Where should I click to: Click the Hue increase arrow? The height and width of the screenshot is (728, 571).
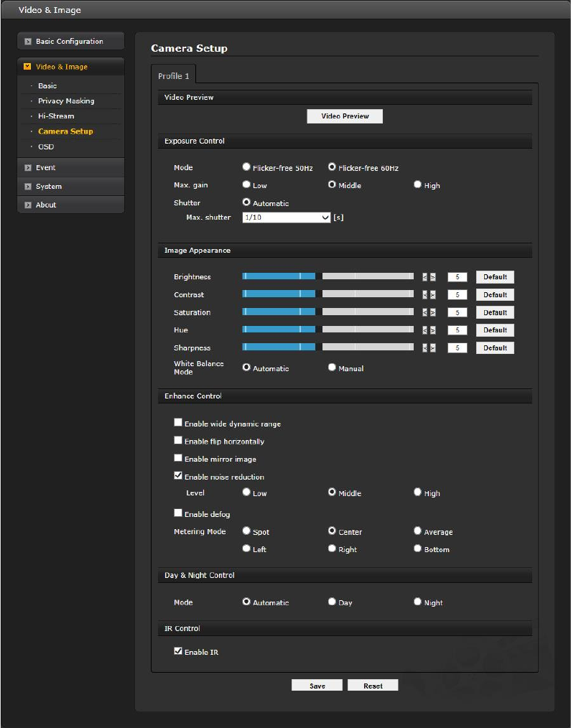(432, 330)
